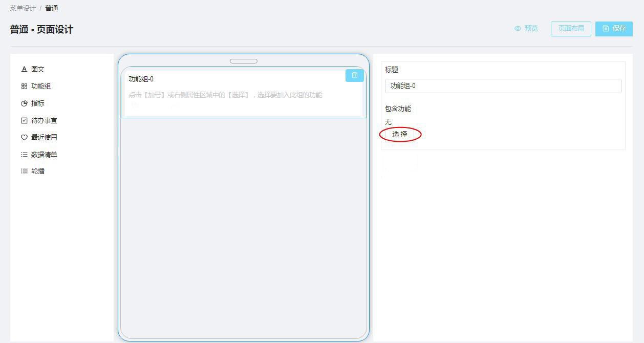Select the 图文 text-image component icon
The width and height of the screenshot is (644, 343).
point(24,69)
